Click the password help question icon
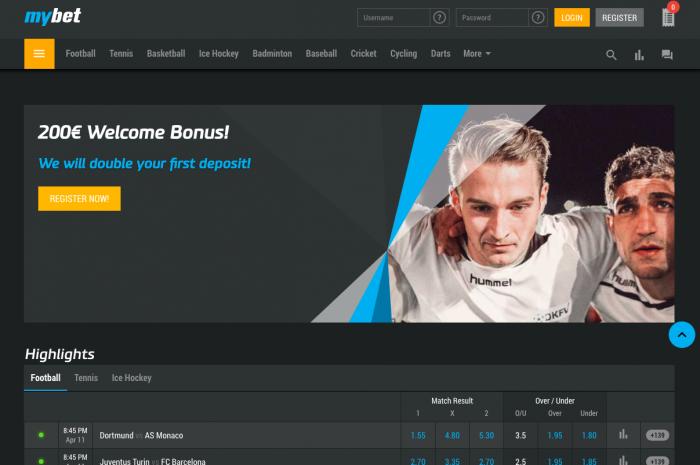The width and height of the screenshot is (700, 465). pos(538,18)
